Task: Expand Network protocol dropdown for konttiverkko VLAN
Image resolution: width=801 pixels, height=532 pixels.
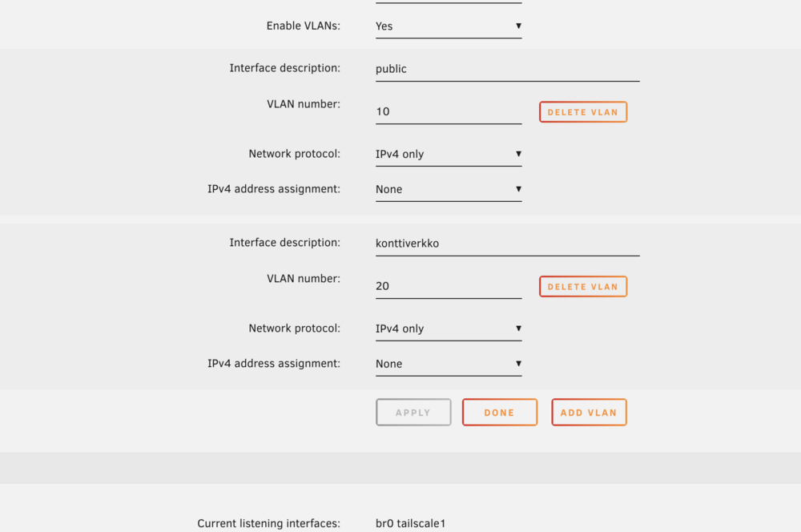Action: click(449, 328)
